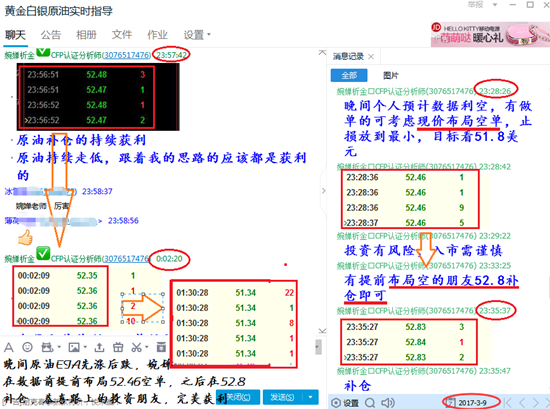Click the send picture icon in the toolbar
The height and width of the screenshot is (409, 550).
pos(74,347)
